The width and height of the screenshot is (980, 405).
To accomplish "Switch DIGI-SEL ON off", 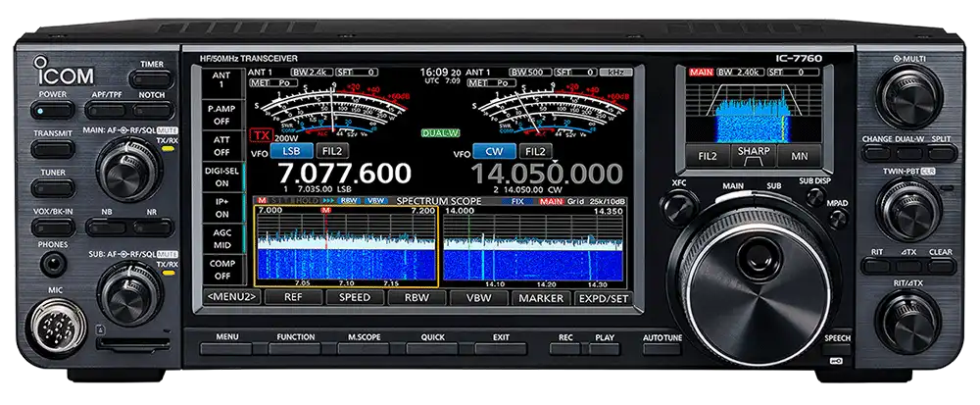I will 221,177.
